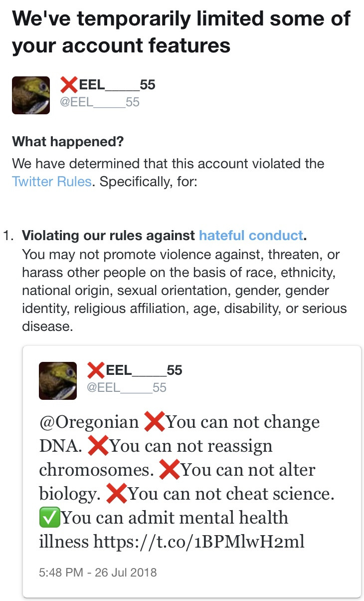
Task: Click red X before "You can not change"
Action: click(x=154, y=422)
